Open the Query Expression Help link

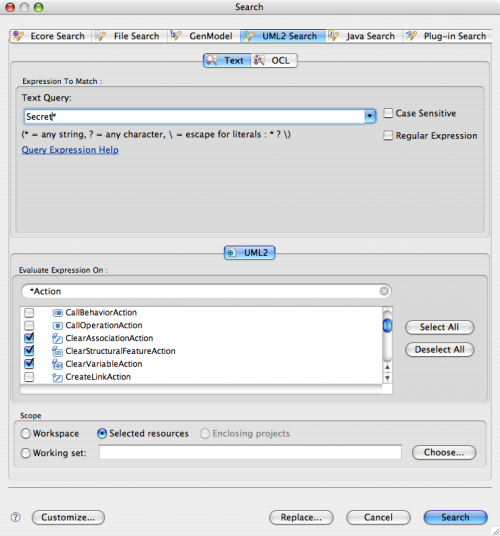[70, 150]
